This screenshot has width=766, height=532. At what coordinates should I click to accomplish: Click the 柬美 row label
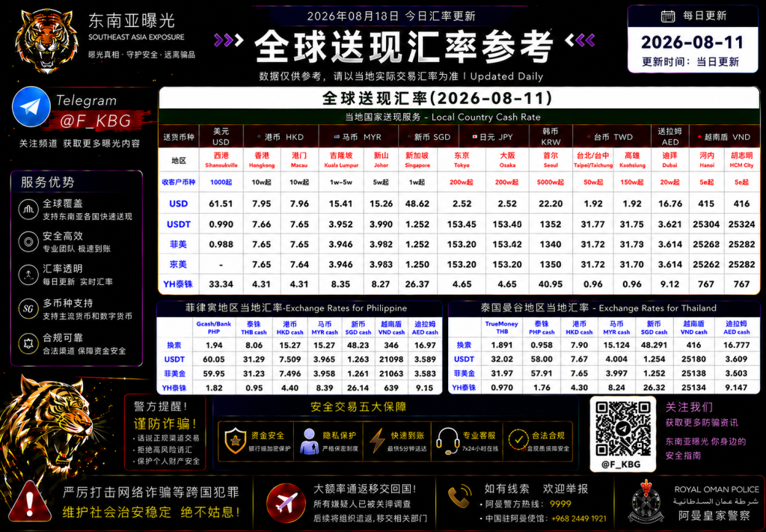point(178,264)
